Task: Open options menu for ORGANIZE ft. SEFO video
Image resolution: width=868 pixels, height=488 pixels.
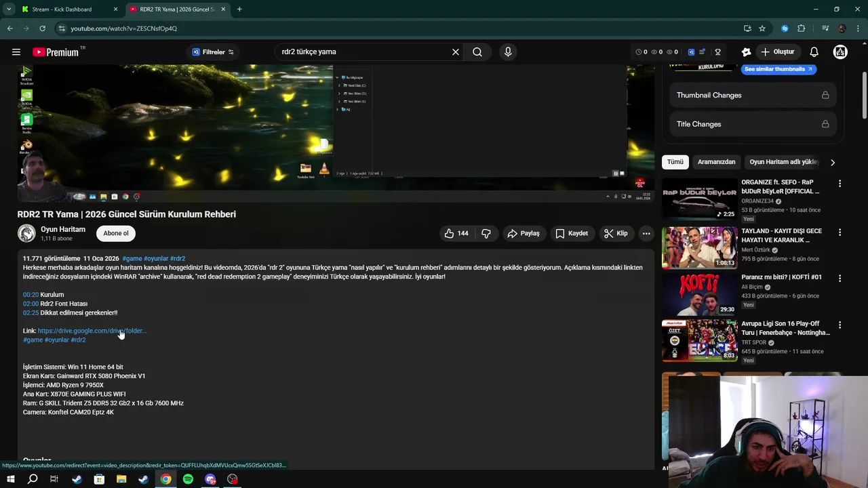Action: click(840, 184)
